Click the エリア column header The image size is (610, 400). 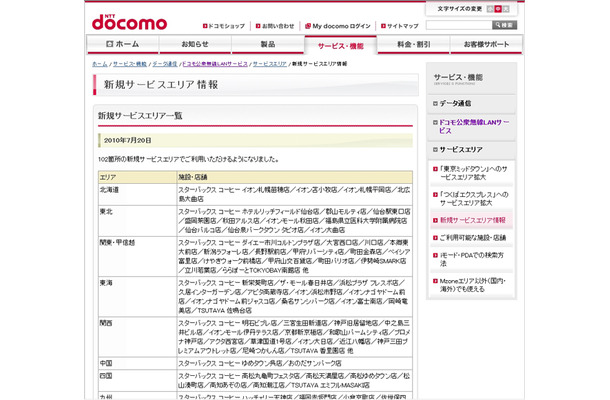(138, 177)
